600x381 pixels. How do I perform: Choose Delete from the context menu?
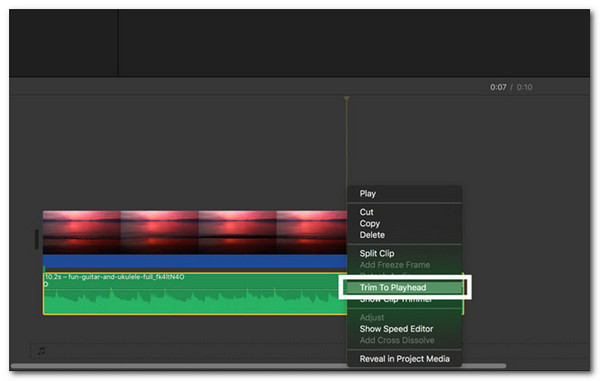coord(372,235)
